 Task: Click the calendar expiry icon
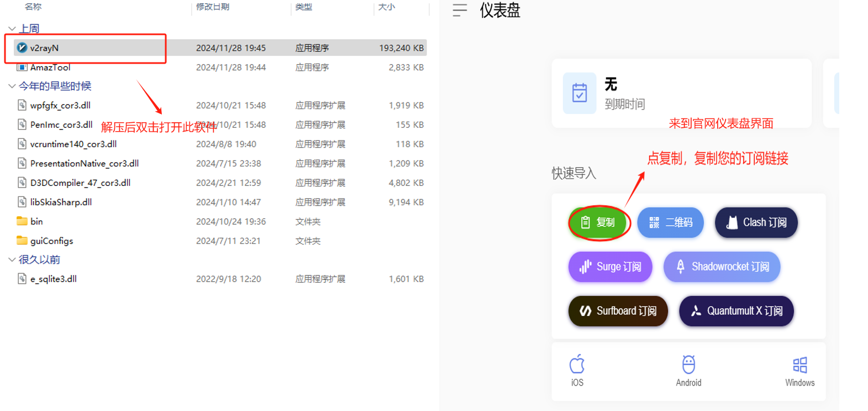click(580, 93)
